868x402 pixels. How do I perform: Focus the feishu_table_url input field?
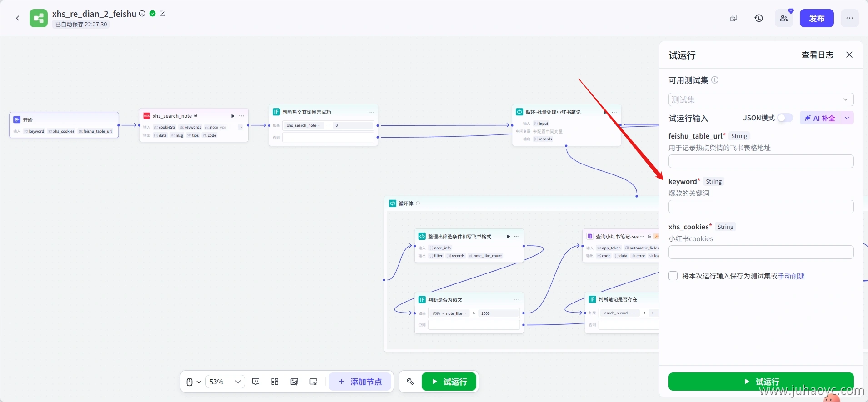[x=761, y=161]
